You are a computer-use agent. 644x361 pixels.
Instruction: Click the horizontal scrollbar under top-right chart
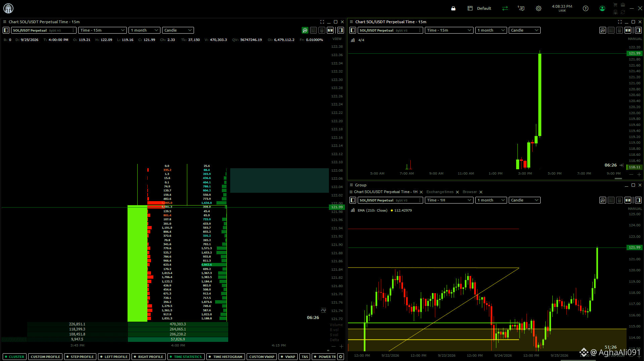click(618, 178)
